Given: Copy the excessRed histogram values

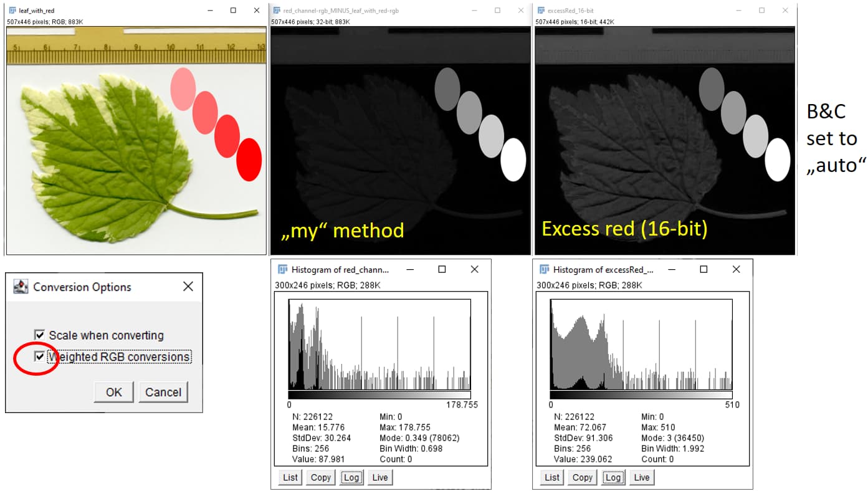Looking at the screenshot, I should (582, 477).
